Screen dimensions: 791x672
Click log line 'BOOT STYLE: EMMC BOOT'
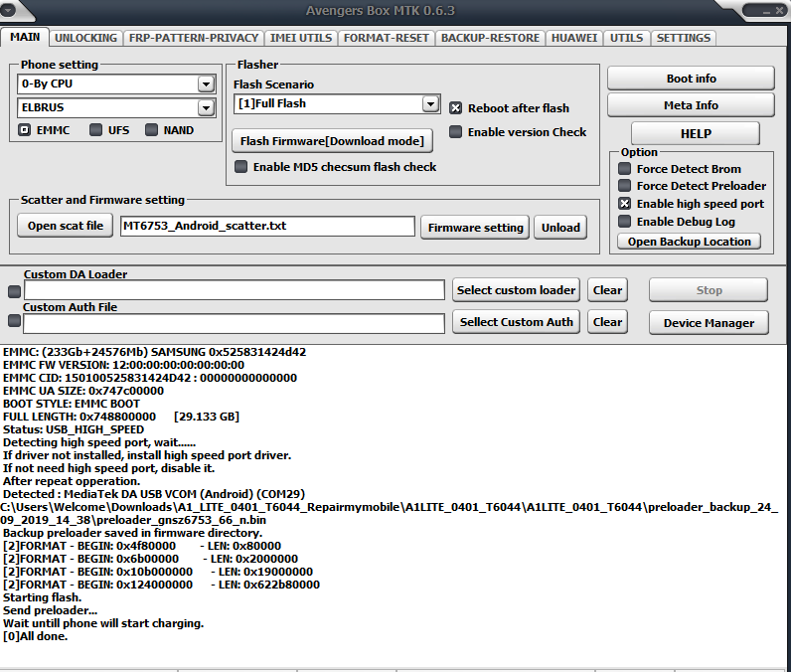(72, 404)
